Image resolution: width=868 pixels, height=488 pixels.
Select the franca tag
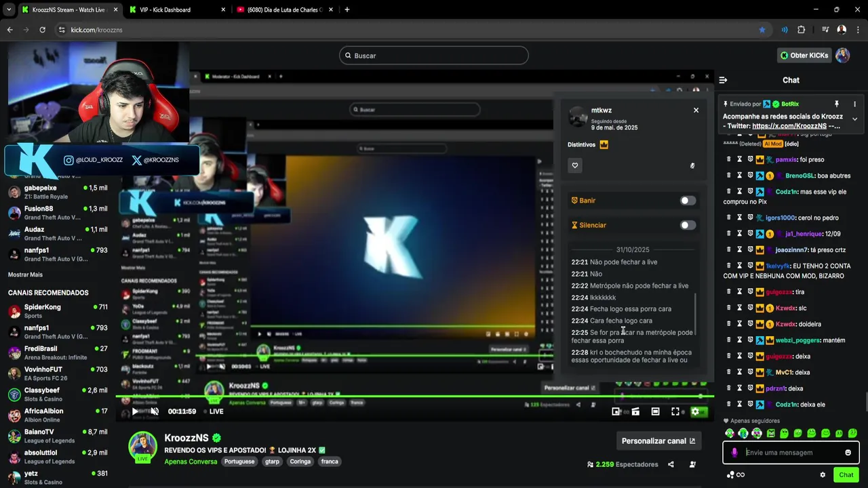tap(330, 462)
